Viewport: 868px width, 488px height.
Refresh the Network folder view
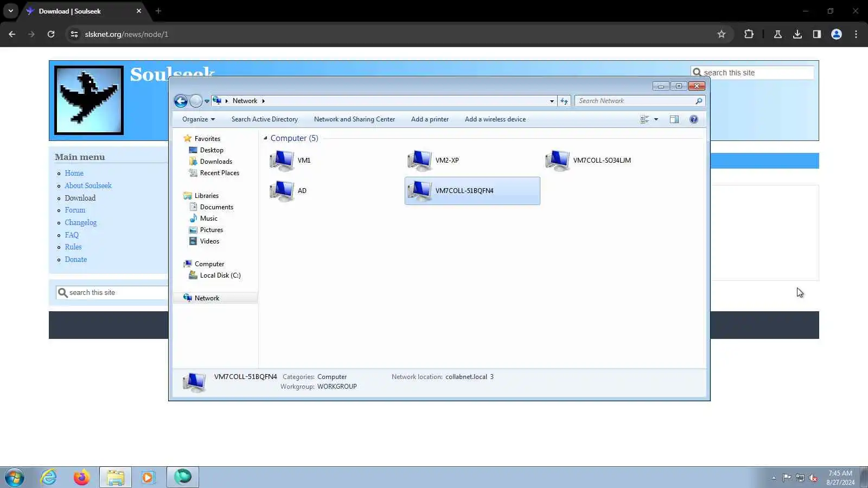click(564, 101)
